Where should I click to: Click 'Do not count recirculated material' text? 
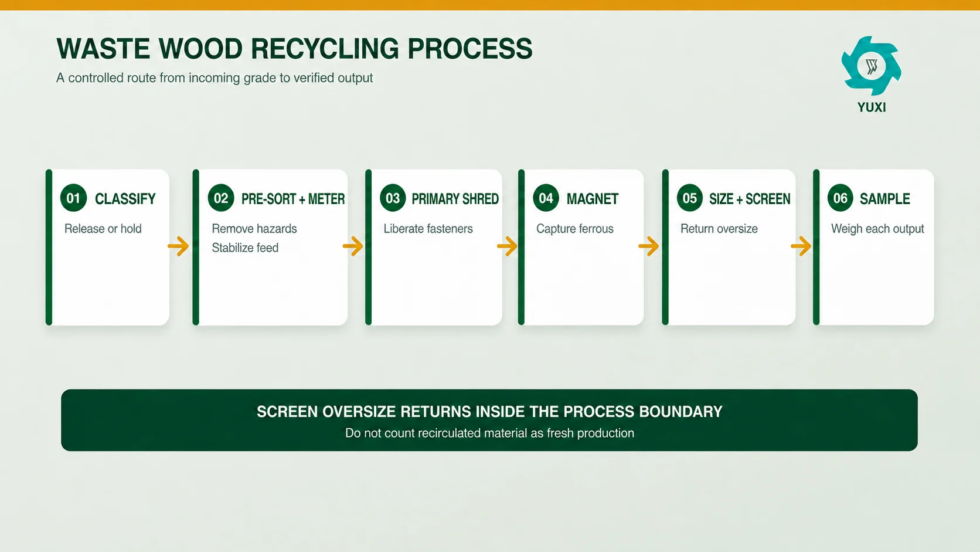point(489,434)
